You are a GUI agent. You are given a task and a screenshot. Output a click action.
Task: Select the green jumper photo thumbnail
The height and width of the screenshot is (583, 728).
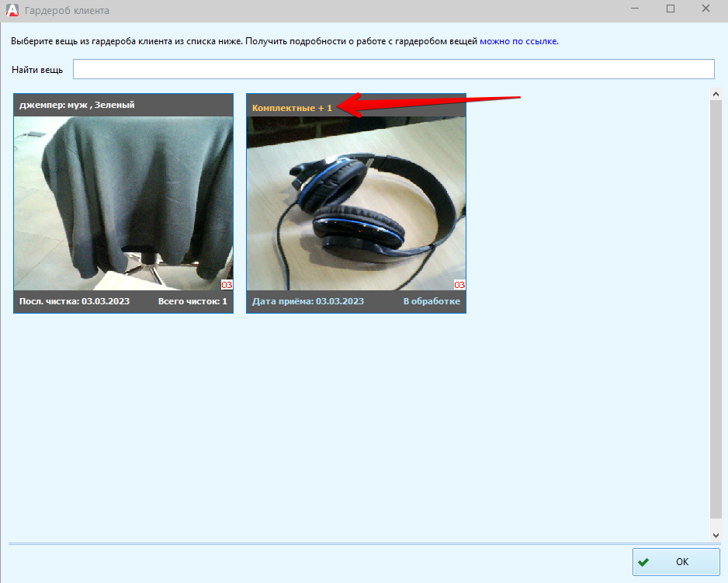pyautogui.click(x=123, y=203)
